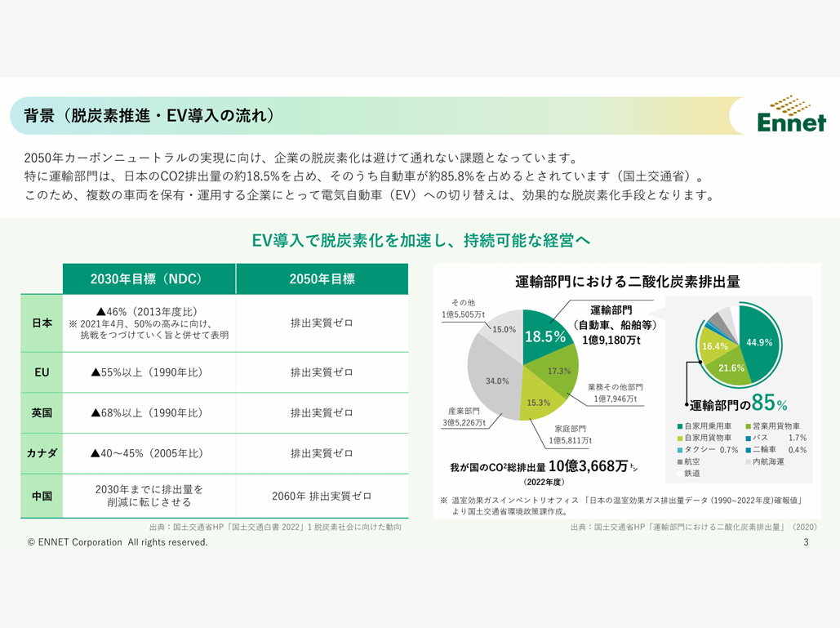The height and width of the screenshot is (628, 840).
Task: Click 排出実質ゼロ in the 英国 row
Action: point(322,412)
